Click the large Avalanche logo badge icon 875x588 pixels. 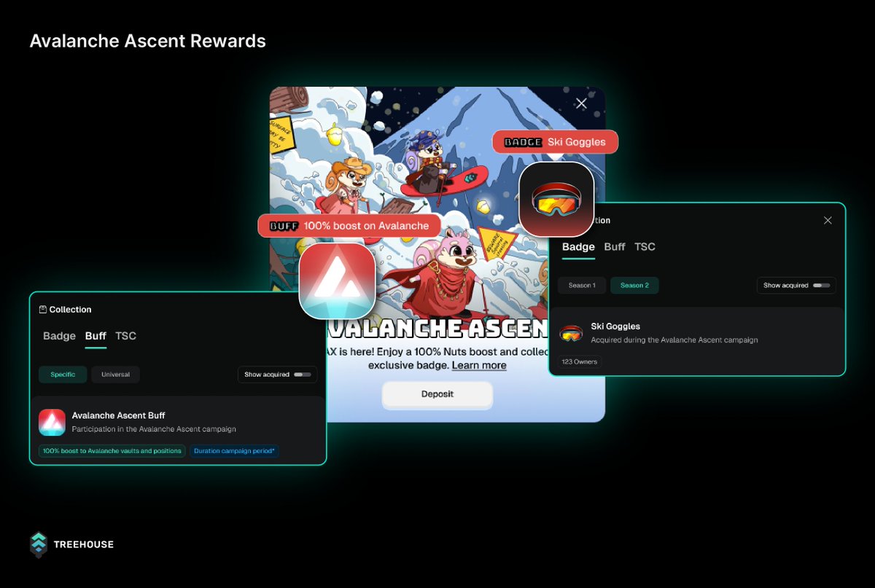(337, 280)
